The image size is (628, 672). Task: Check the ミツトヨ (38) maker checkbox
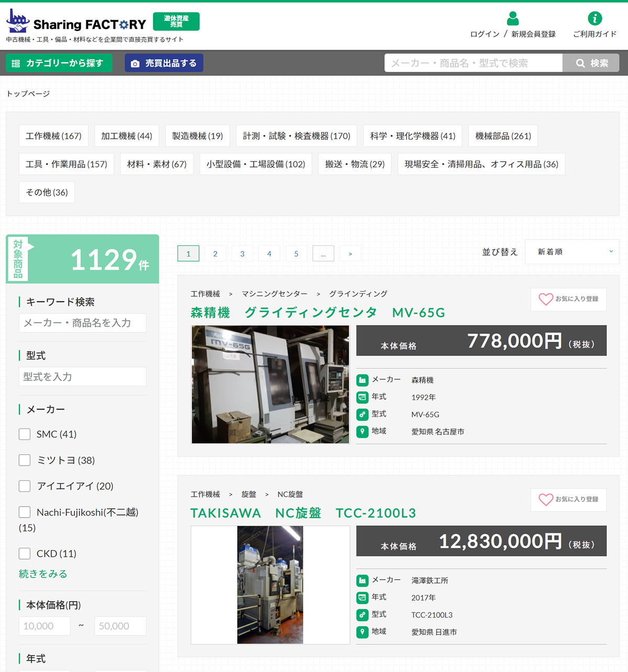(25, 460)
